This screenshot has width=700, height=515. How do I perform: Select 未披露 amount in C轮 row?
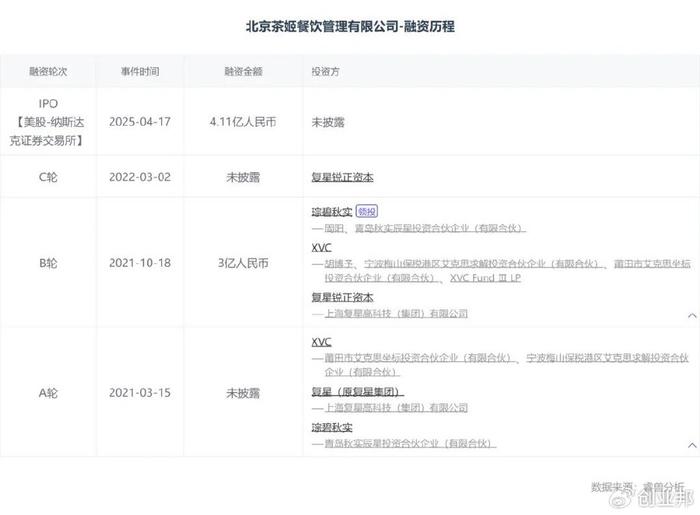click(x=243, y=177)
